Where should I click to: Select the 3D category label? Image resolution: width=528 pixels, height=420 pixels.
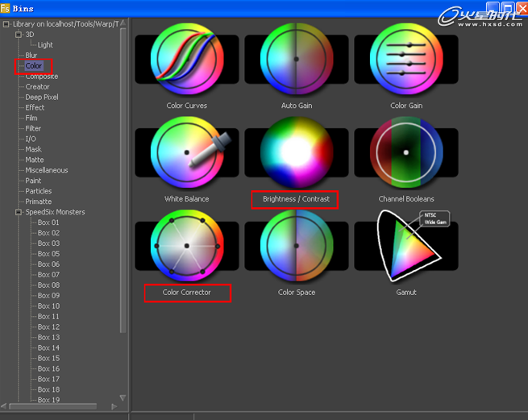coord(30,35)
